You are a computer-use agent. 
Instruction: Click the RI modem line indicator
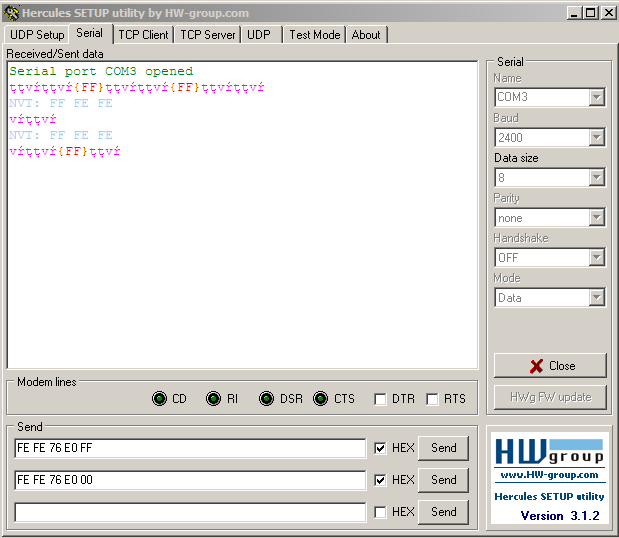coord(213,399)
